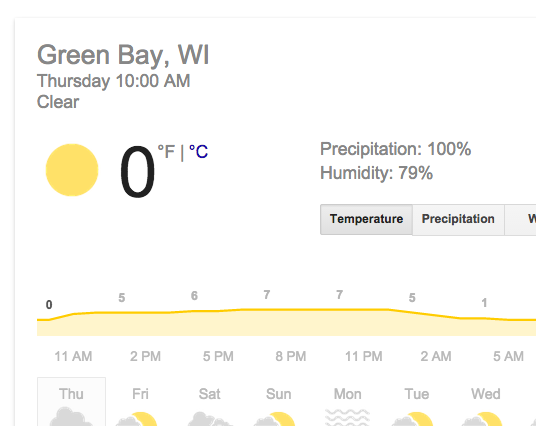The width and height of the screenshot is (536, 426).
Task: Click the 8 PM timeline label
Action: [291, 356]
